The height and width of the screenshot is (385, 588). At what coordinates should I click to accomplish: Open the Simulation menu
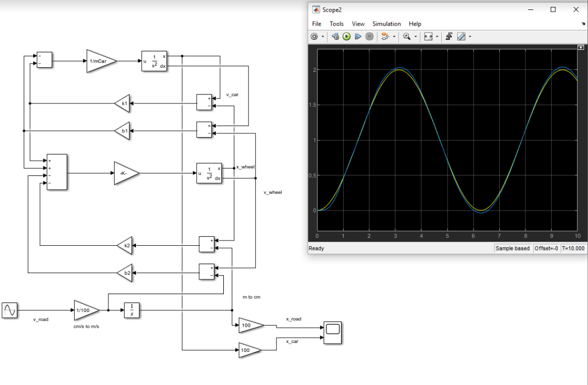(x=386, y=24)
